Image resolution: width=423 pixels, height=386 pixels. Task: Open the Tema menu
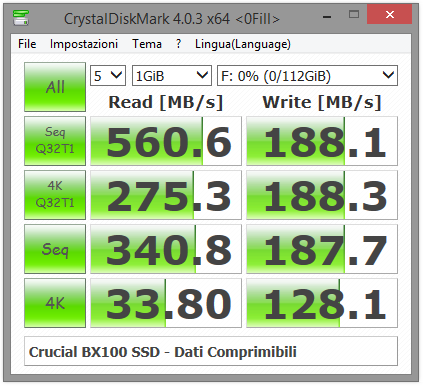(147, 44)
